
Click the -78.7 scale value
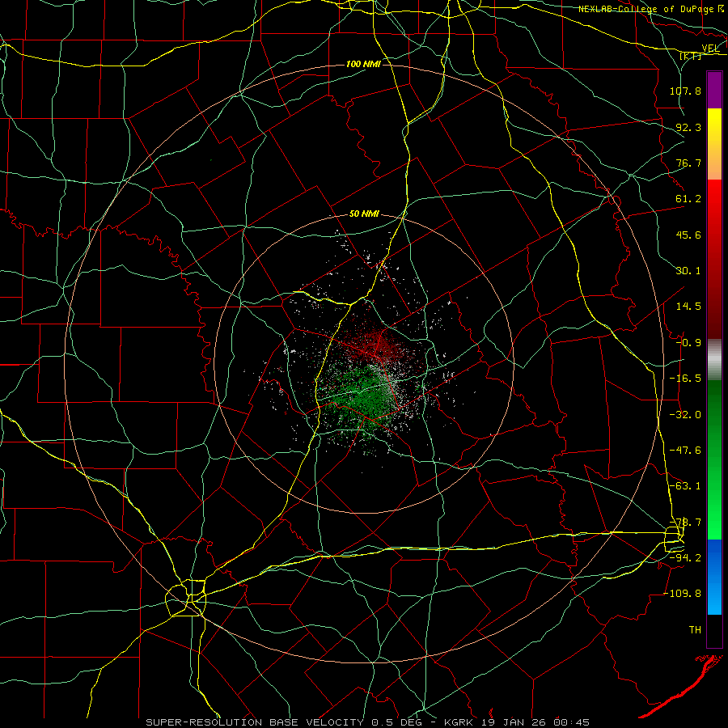(x=685, y=523)
